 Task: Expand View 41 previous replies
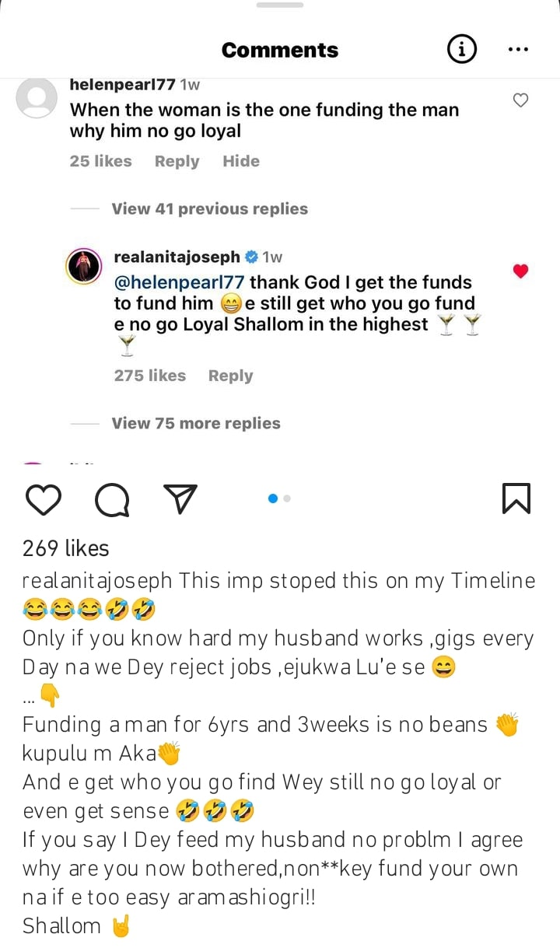209,208
